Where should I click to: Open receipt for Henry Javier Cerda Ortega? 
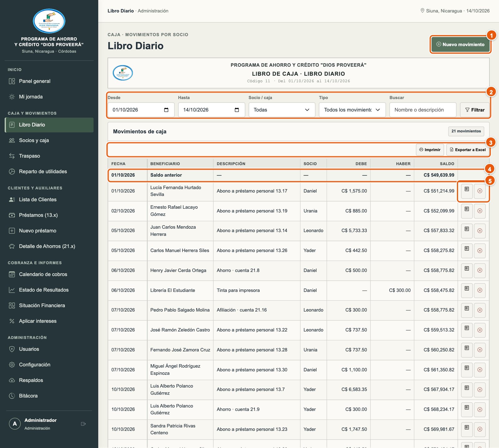467,270
